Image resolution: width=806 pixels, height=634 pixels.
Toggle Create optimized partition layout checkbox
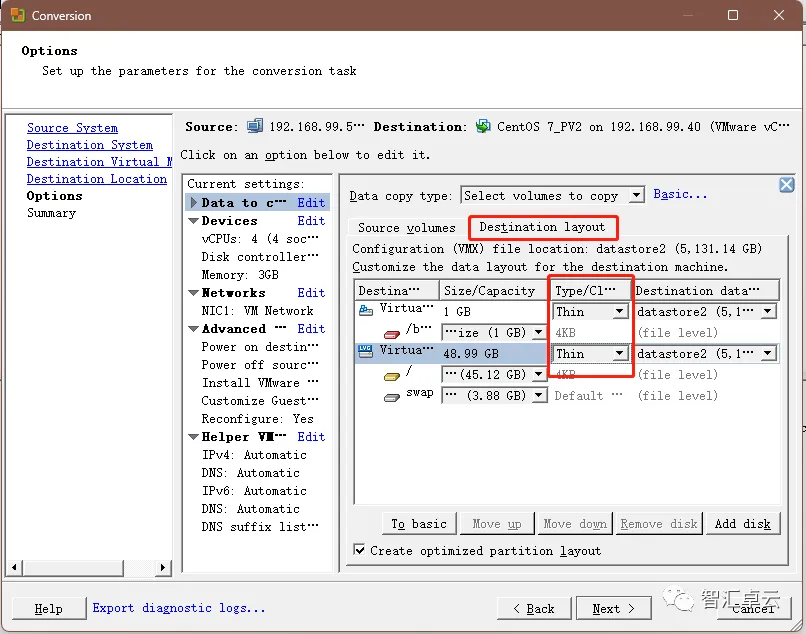click(360, 550)
